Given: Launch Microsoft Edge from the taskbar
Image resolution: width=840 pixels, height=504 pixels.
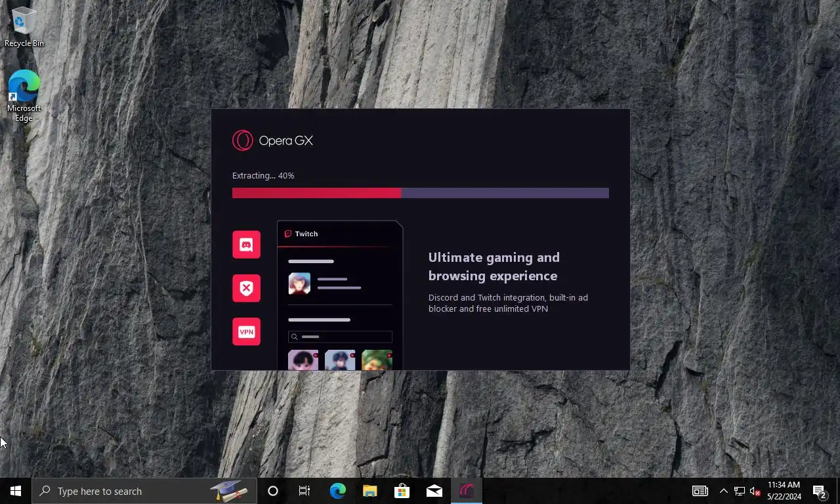Looking at the screenshot, I should 338,491.
